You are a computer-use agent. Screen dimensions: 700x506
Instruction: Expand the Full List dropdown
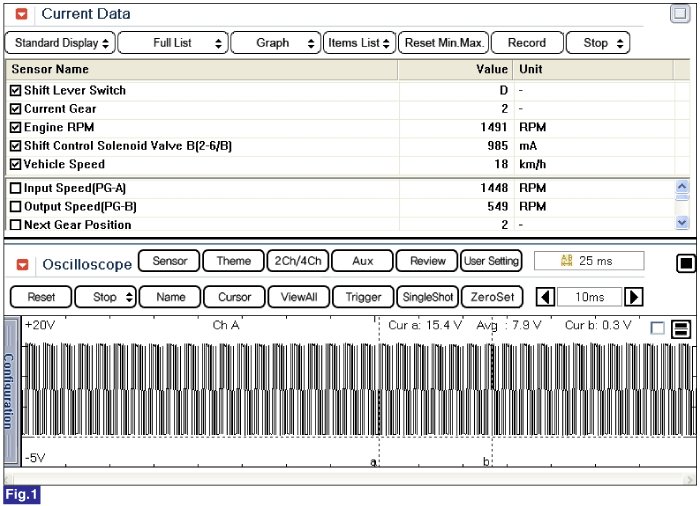[x=172, y=43]
